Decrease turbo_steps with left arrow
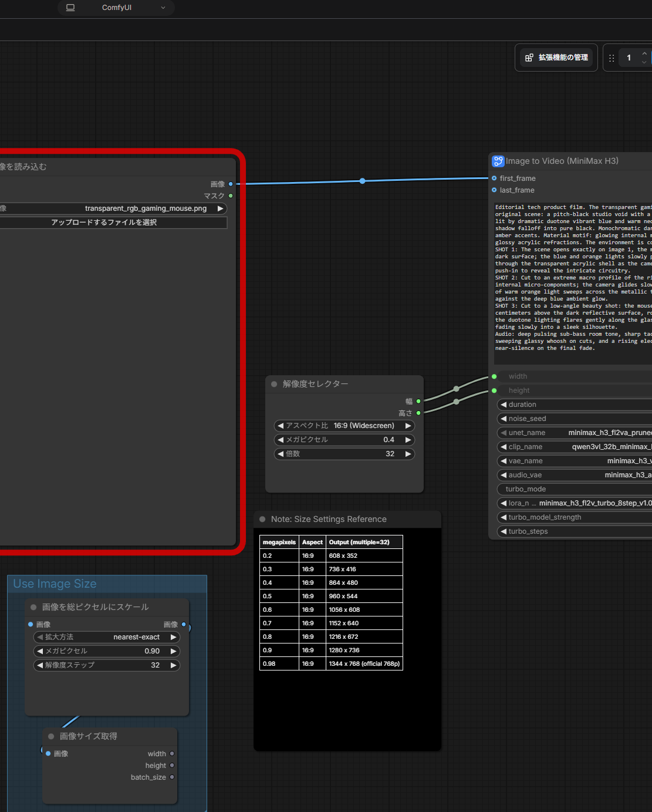Screen dimensions: 652x812 click(504, 531)
